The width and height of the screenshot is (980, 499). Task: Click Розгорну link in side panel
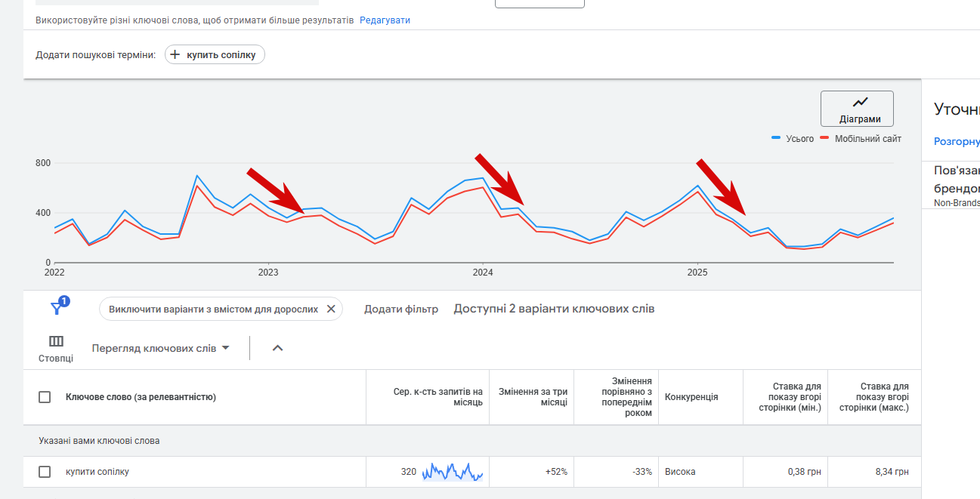point(957,141)
